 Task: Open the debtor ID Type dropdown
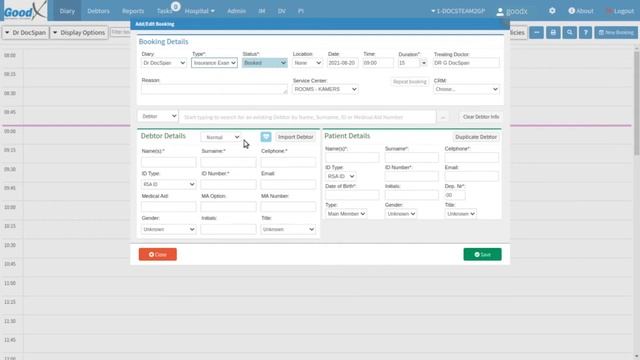pyautogui.click(x=169, y=184)
